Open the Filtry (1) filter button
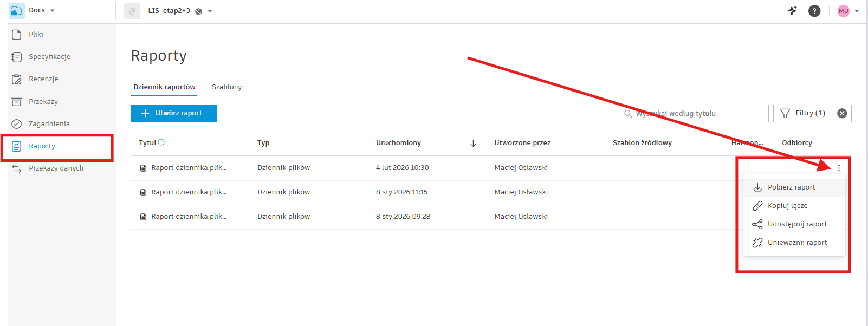Screen dimensions: 868x326 click(803, 113)
